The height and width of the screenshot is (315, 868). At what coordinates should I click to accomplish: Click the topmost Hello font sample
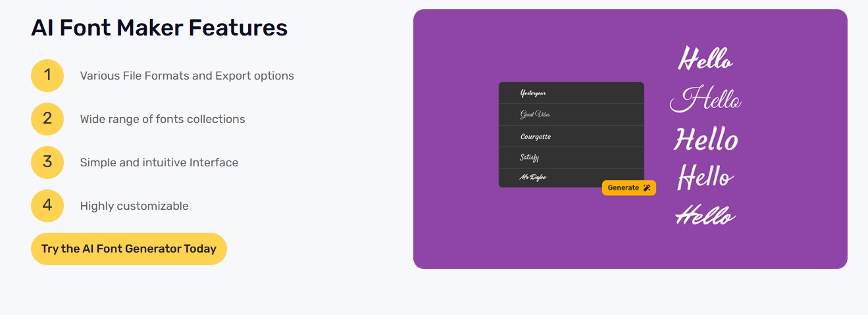pyautogui.click(x=705, y=59)
